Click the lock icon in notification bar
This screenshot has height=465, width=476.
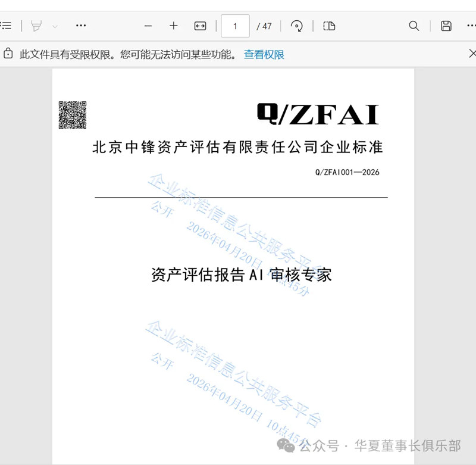[x=8, y=54]
